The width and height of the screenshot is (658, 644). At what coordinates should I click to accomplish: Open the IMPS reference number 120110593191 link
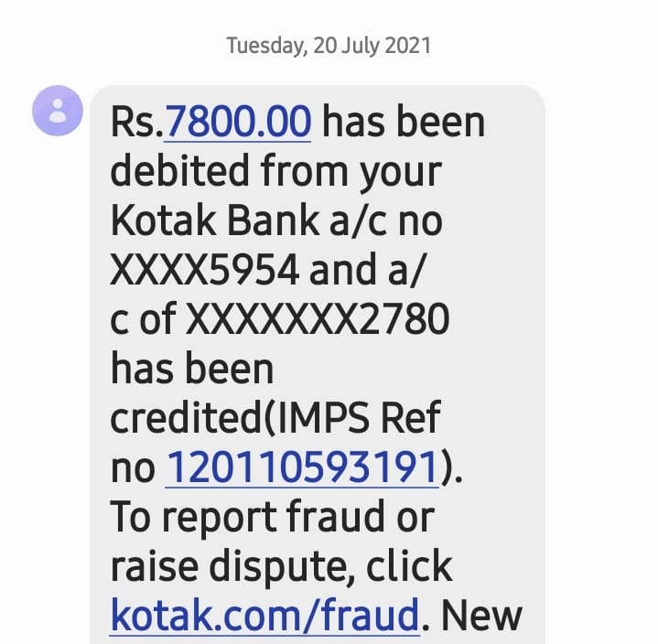[x=302, y=467]
